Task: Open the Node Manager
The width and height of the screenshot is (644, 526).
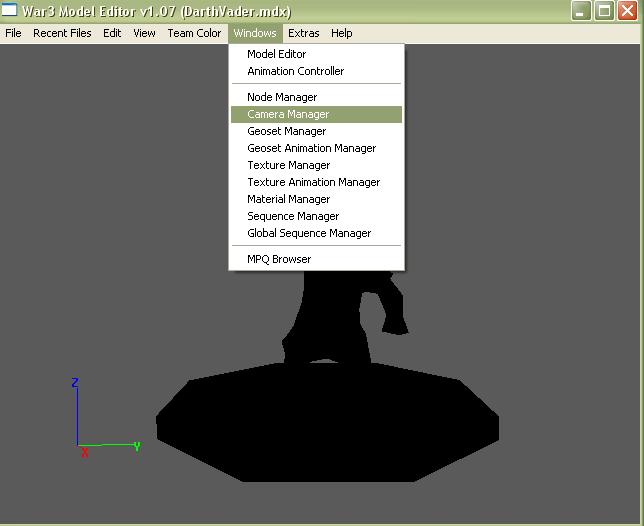Action: 316,97
